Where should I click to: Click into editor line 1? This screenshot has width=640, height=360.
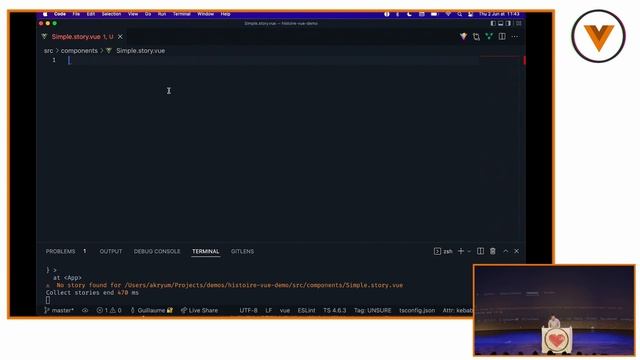[x=273, y=60]
